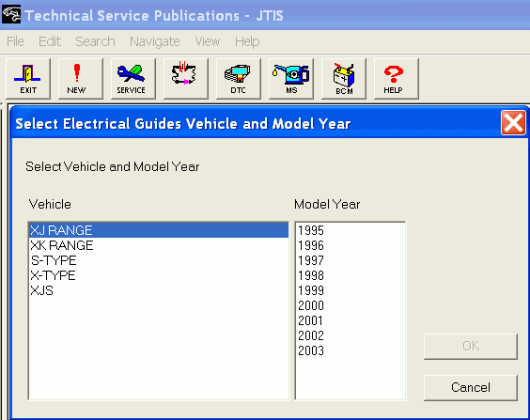
Task: Select model year 1995
Action: coord(351,230)
